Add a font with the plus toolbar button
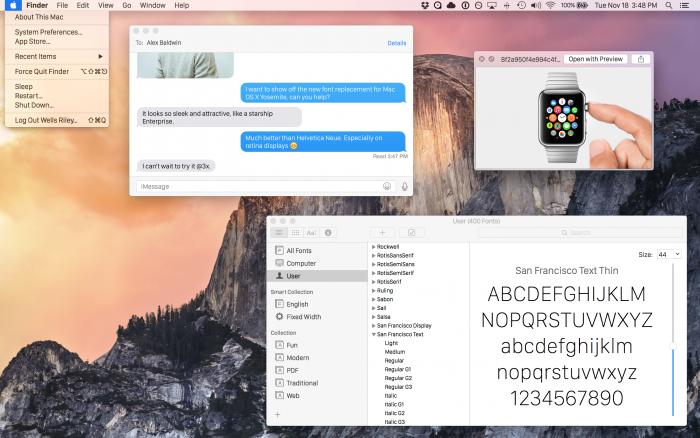700x438 pixels. click(x=383, y=233)
